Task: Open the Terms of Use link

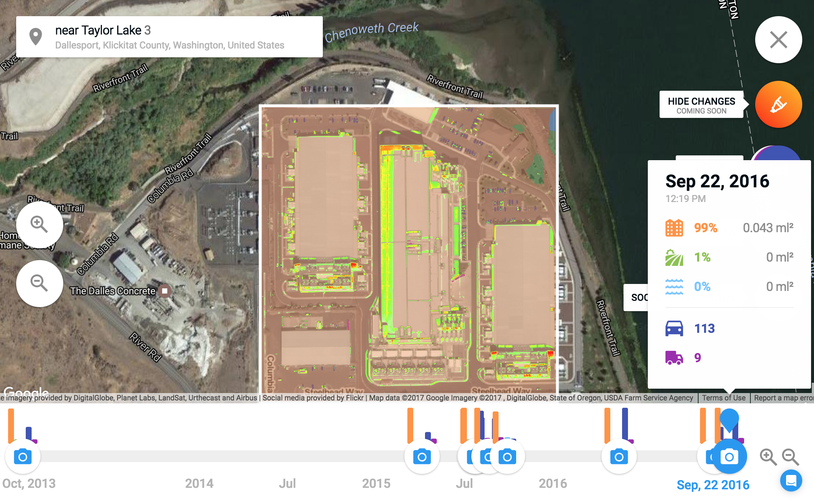Action: click(724, 398)
